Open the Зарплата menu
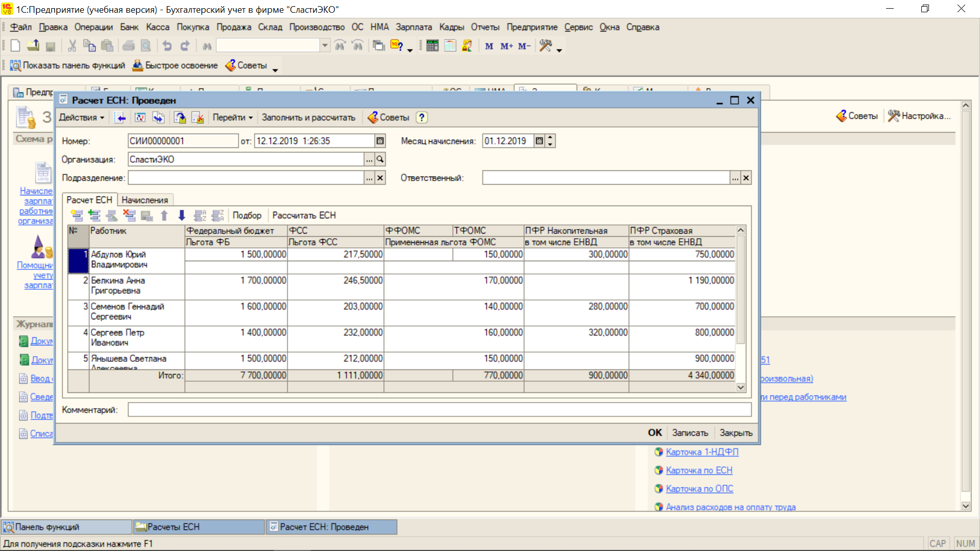The image size is (980, 551). point(413,27)
